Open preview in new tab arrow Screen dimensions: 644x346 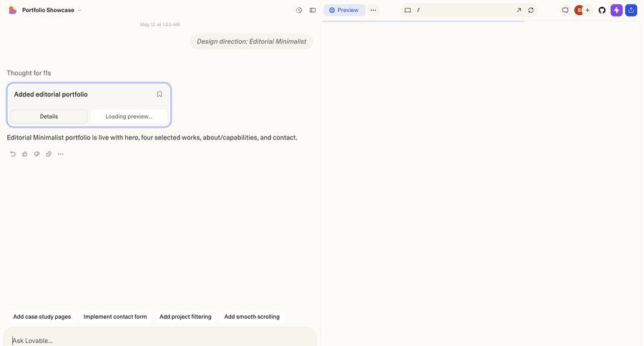[x=519, y=10]
